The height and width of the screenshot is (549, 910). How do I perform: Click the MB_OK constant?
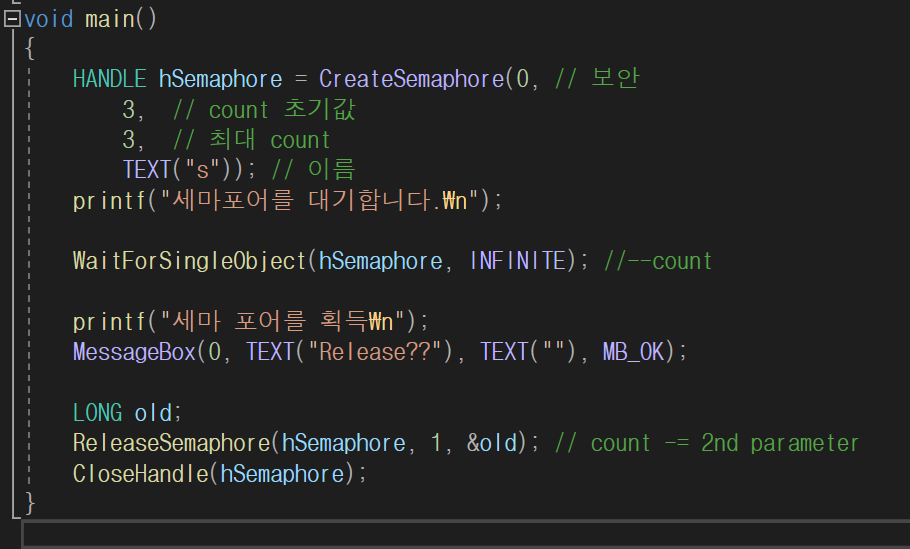(633, 352)
